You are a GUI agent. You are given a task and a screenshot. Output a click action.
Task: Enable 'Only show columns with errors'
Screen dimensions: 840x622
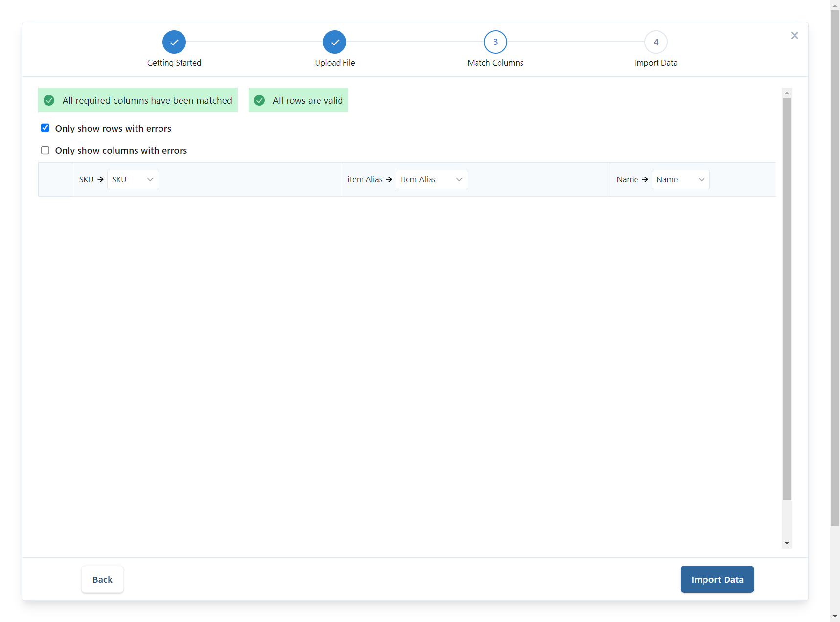click(45, 150)
